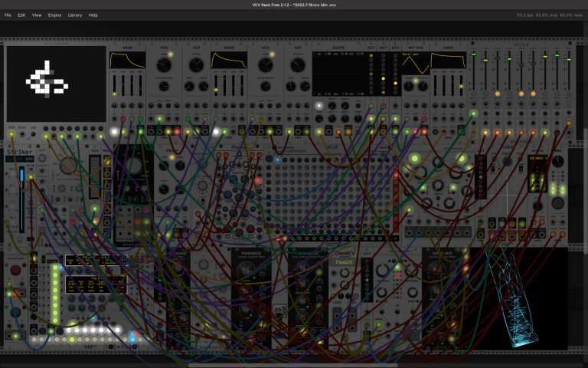
Task: Click the AUDIO module device selector display
Action: 537,159
